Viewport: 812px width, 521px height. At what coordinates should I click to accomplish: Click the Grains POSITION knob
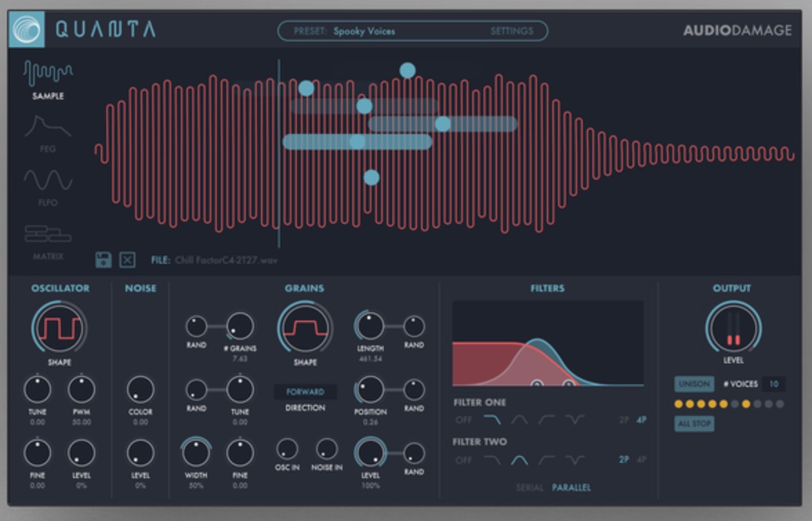click(x=370, y=390)
